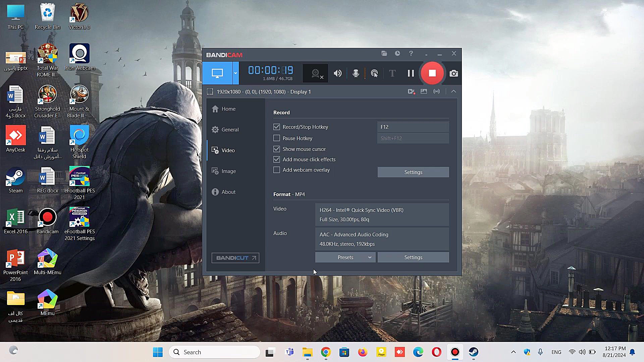
Task: Click the speaker sound icon
Action: click(x=337, y=73)
